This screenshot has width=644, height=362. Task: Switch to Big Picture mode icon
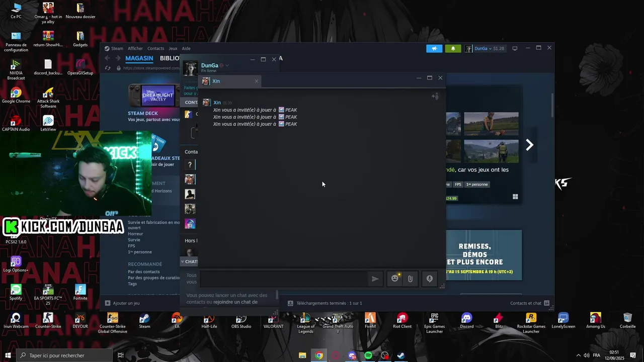pos(515,48)
